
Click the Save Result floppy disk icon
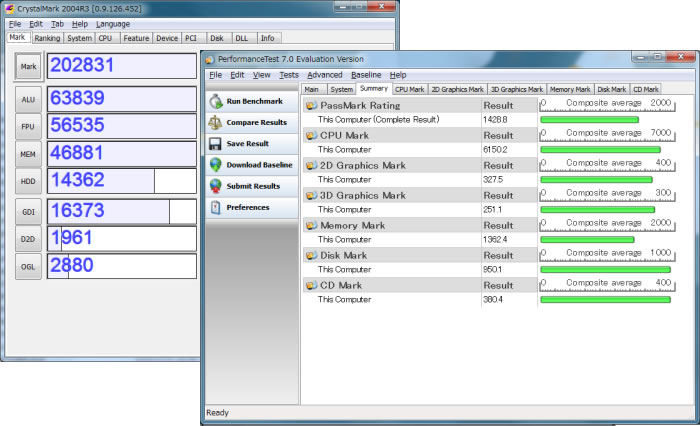tap(215, 143)
